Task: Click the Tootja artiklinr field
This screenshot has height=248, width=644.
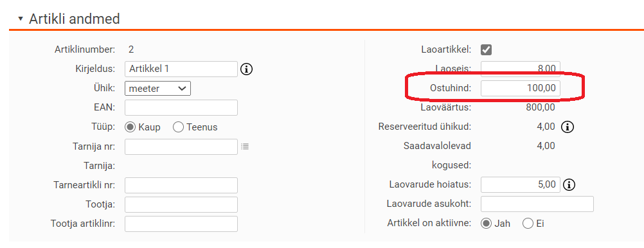Action: pyautogui.click(x=181, y=224)
